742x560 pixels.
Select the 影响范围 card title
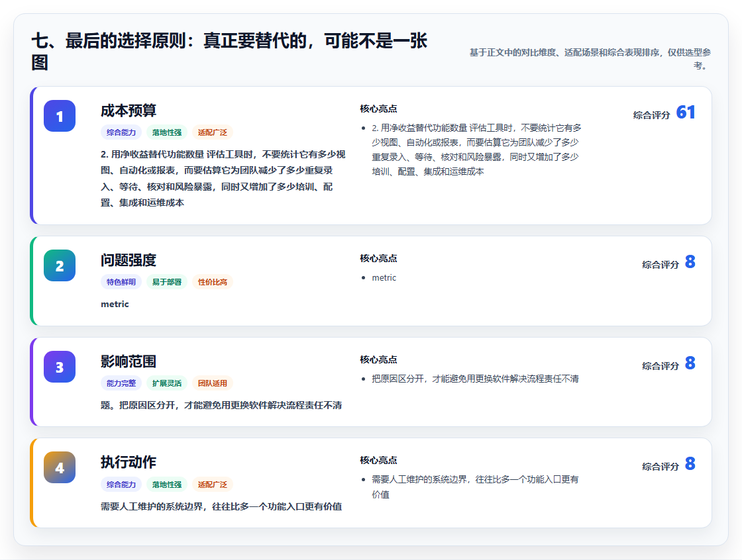click(x=129, y=361)
